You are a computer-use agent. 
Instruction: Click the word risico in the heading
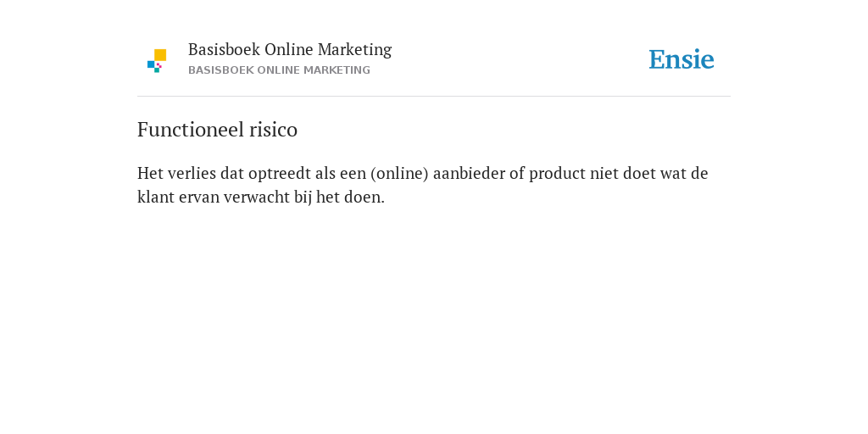coord(274,130)
